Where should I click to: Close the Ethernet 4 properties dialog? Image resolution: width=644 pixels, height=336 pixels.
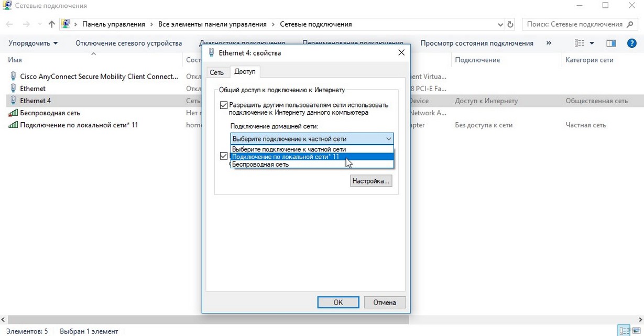(401, 53)
